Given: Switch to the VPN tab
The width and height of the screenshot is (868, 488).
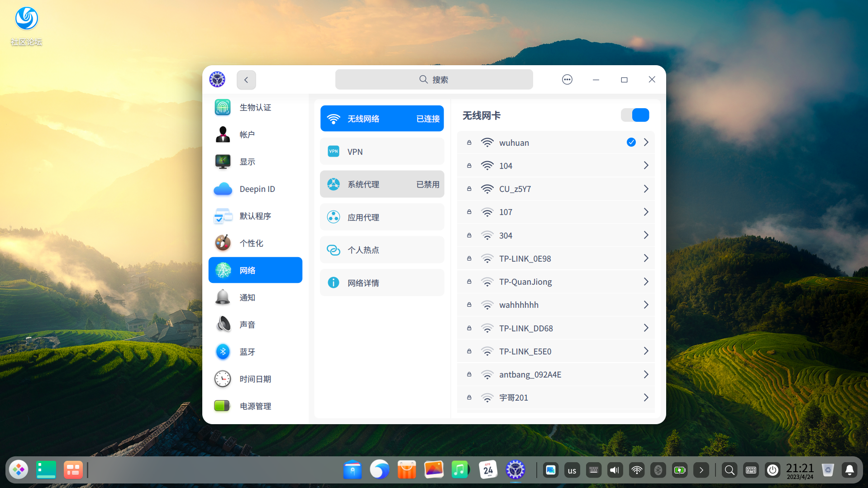Looking at the screenshot, I should click(x=382, y=151).
